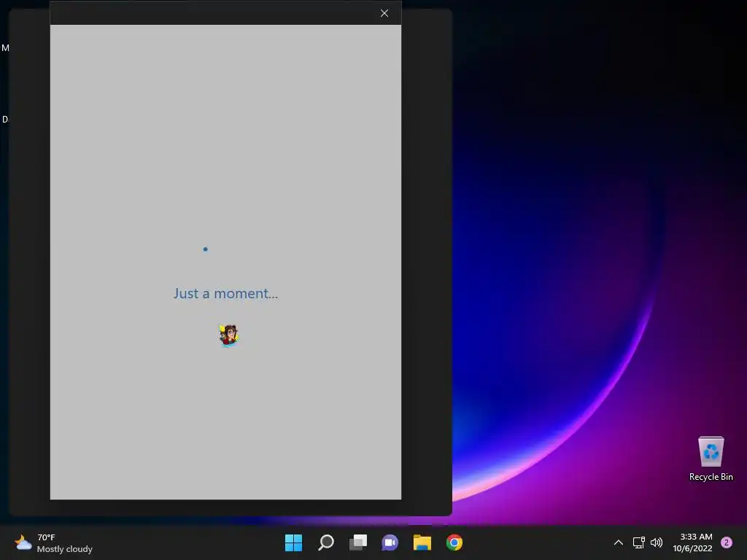Select the Recycle Bin desktop icon
Screen dimensions: 747x560
[711, 459]
